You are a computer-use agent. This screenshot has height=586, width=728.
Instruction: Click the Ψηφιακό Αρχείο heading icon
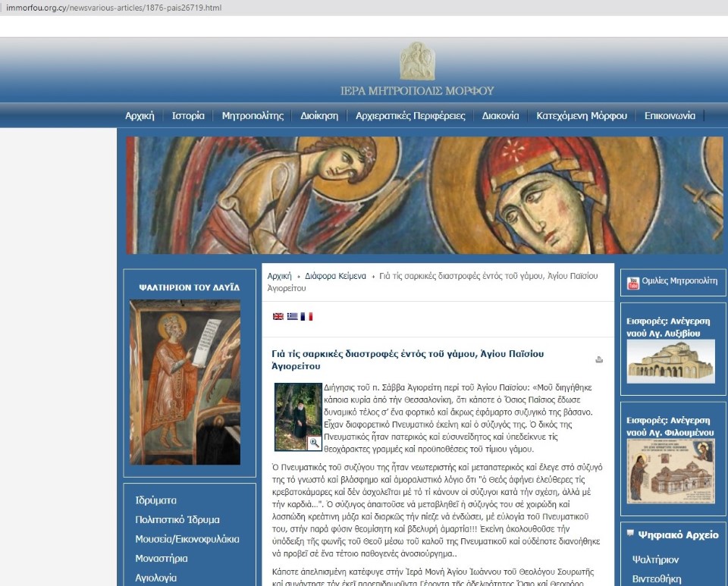pos(630,533)
